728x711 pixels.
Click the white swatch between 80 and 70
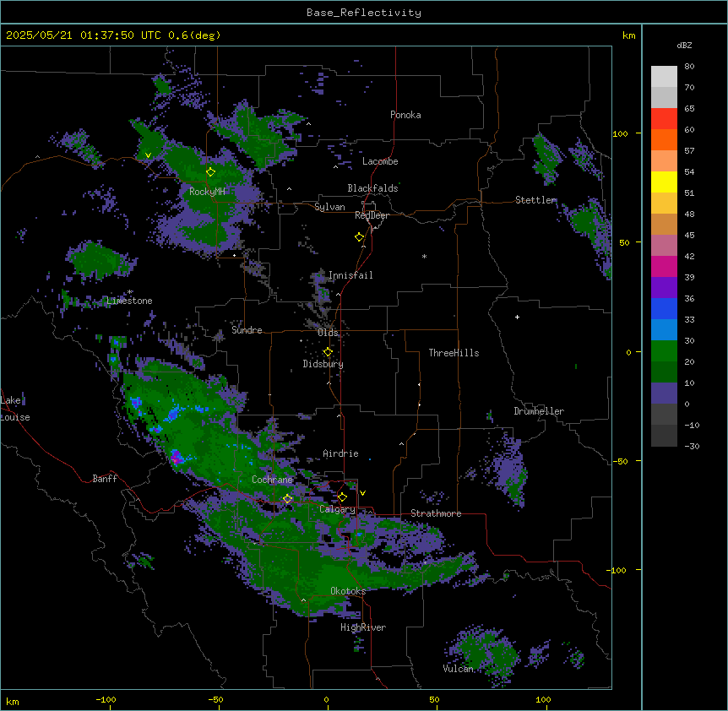(x=664, y=77)
